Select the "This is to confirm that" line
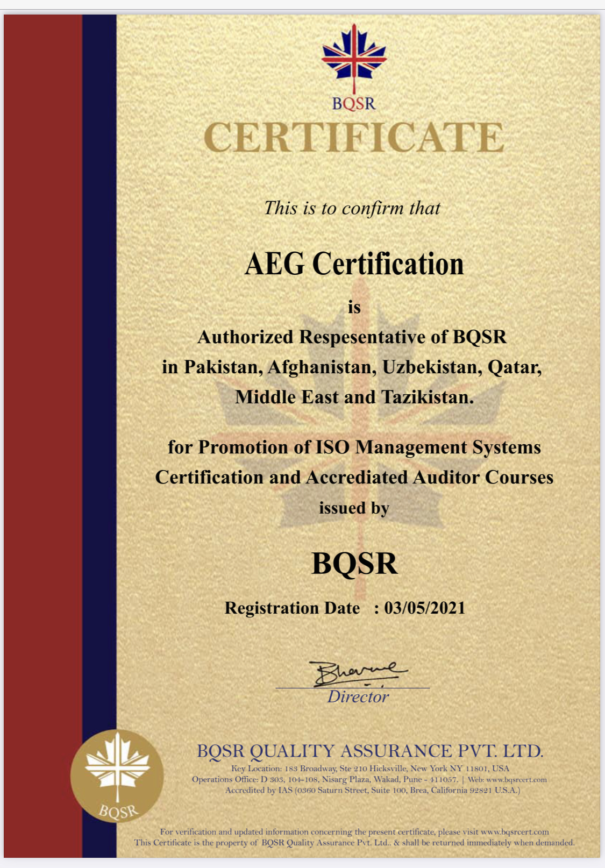 point(352,208)
